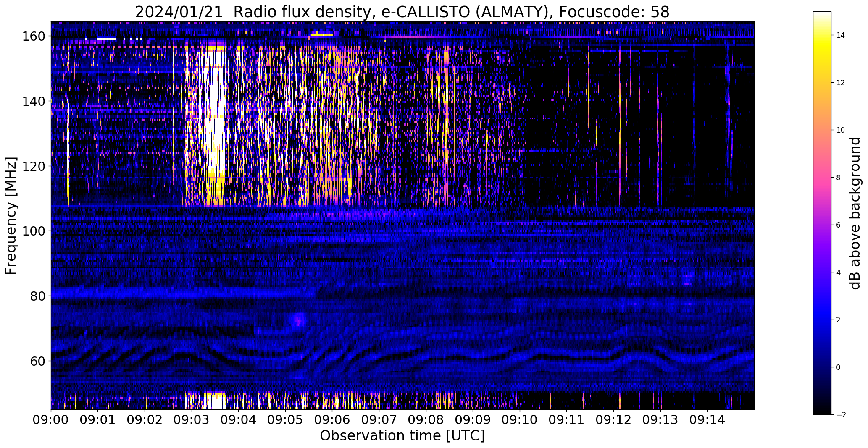The height and width of the screenshot is (448, 868).
Task: Click the plot title mentioning e-CALLISTO (ALMATY)
Action: [402, 12]
